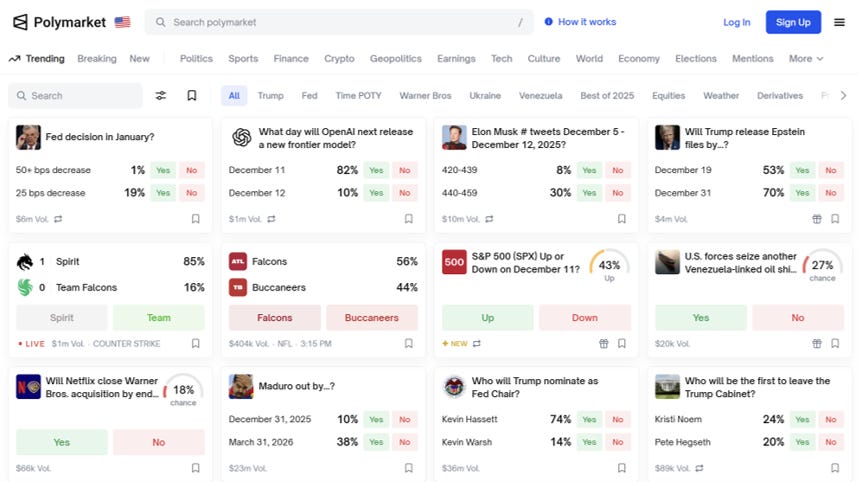Bet Down on S&P 500 market
The height and width of the screenshot is (482, 858).
(584, 318)
